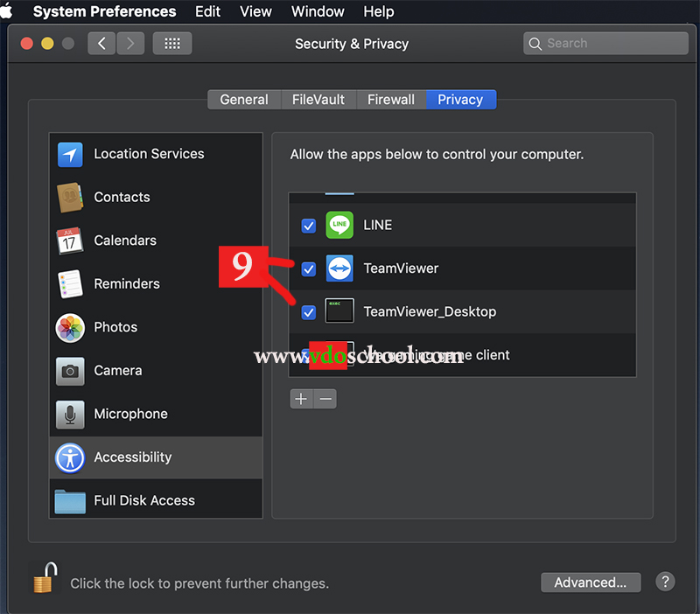Choose Microphone label in sidebar
The image size is (700, 614).
[x=130, y=414]
